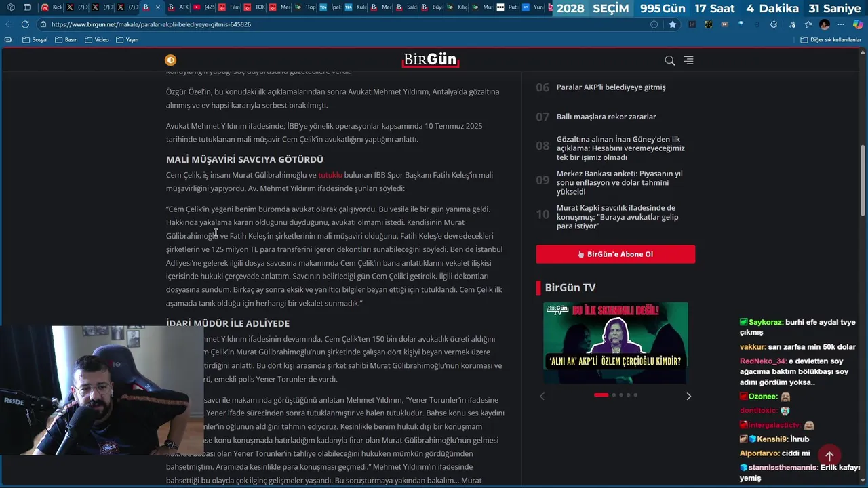The width and height of the screenshot is (868, 488).
Task: Go back with the browser back arrow
Action: click(9, 24)
